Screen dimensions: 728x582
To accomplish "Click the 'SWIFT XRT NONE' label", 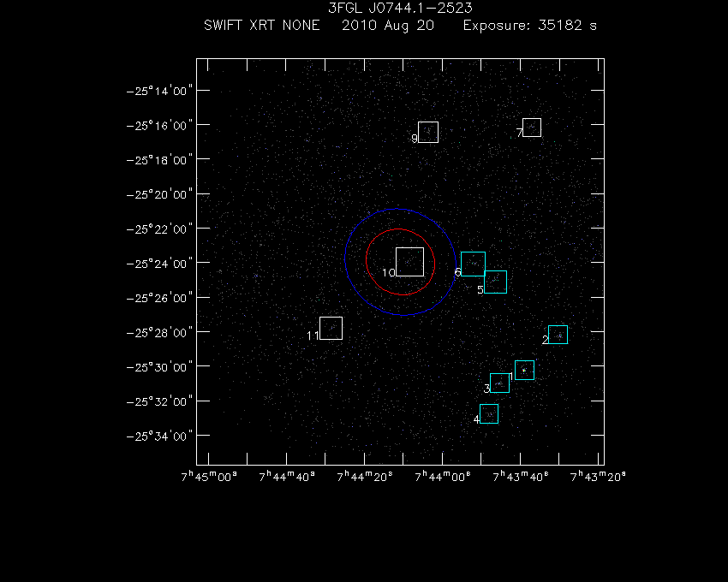I will pyautogui.click(x=262, y=25).
